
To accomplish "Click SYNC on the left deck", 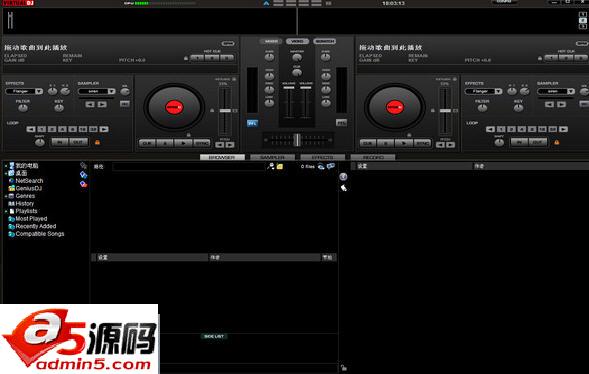I will (202, 143).
